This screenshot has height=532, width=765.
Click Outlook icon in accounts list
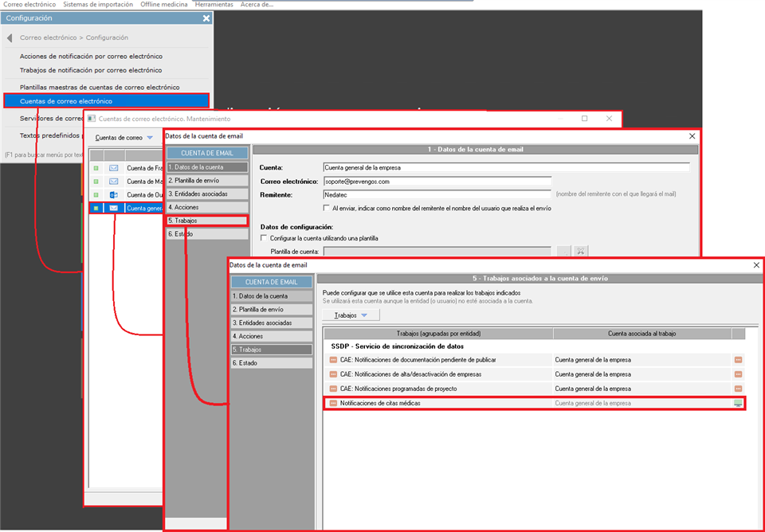(113, 195)
